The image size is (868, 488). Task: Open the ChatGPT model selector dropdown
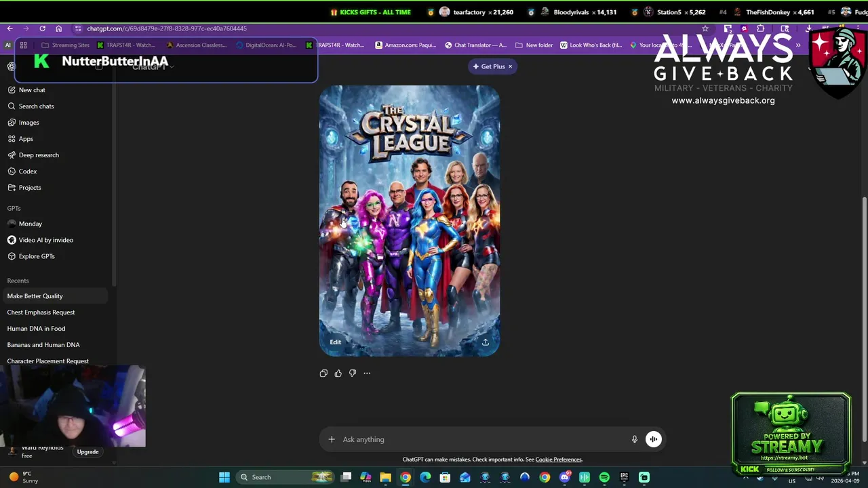153,66
